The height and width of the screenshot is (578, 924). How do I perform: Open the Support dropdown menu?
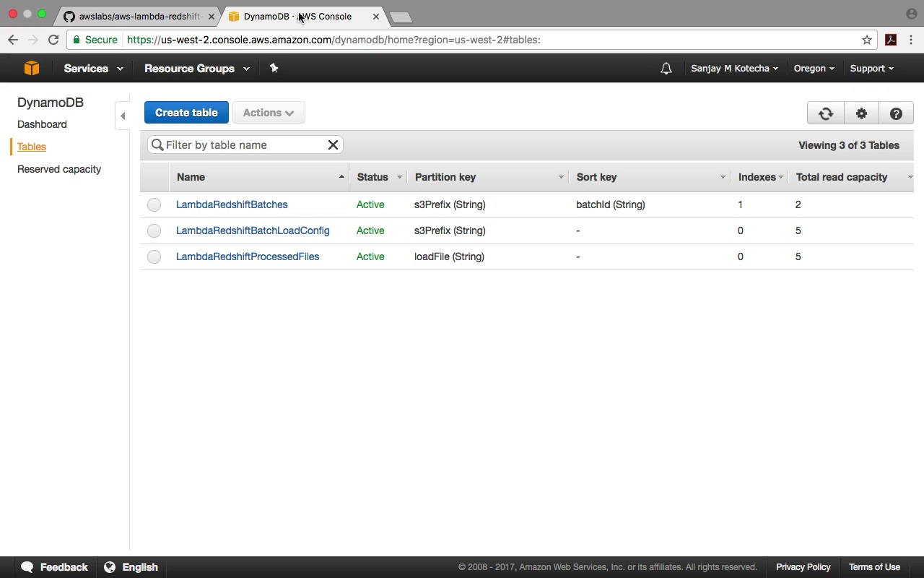[x=871, y=69]
